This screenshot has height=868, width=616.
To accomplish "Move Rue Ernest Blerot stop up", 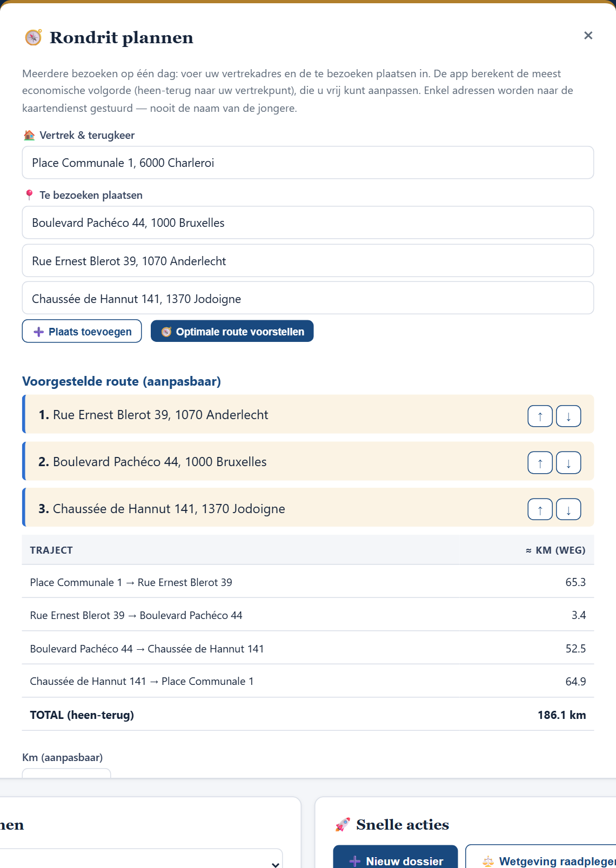I will [x=540, y=416].
